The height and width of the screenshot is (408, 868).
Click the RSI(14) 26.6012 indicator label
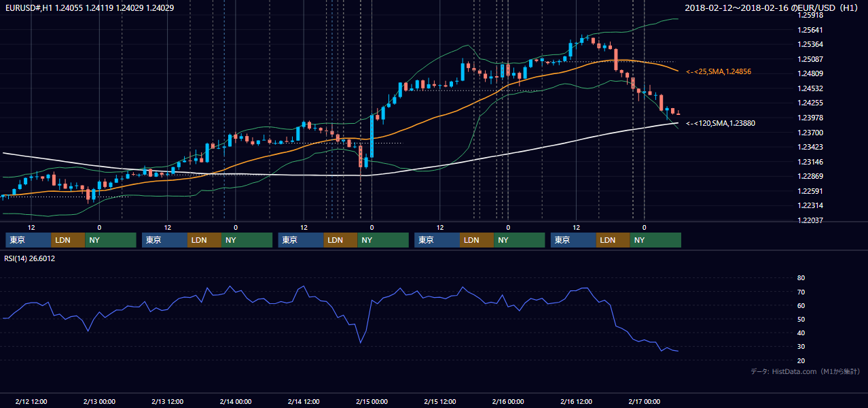tap(30, 258)
